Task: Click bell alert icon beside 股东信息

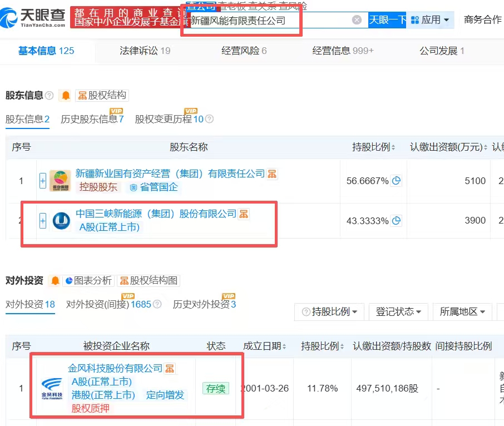Action: point(66,96)
